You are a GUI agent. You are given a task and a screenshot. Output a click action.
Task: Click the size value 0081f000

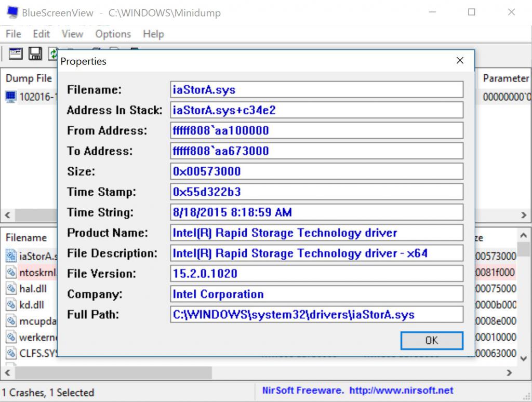point(495,272)
